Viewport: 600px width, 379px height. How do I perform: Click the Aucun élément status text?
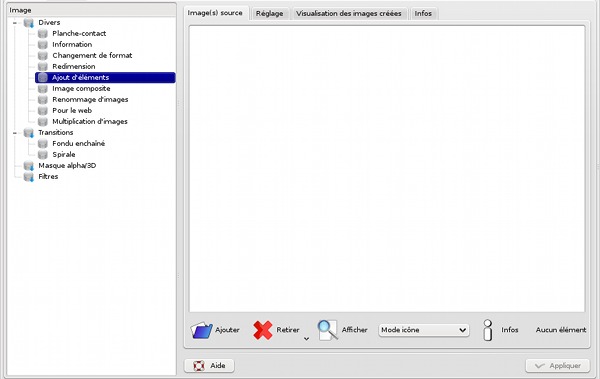pyautogui.click(x=561, y=330)
